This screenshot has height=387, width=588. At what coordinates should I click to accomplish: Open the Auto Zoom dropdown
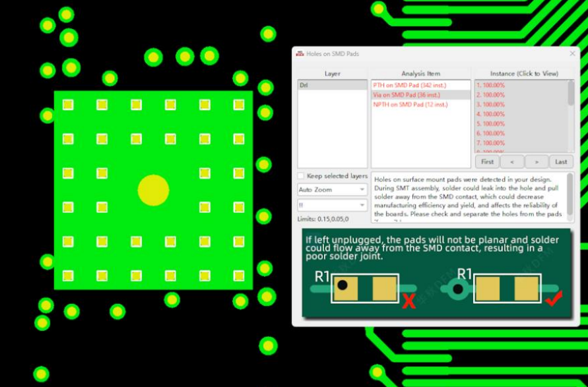click(332, 190)
